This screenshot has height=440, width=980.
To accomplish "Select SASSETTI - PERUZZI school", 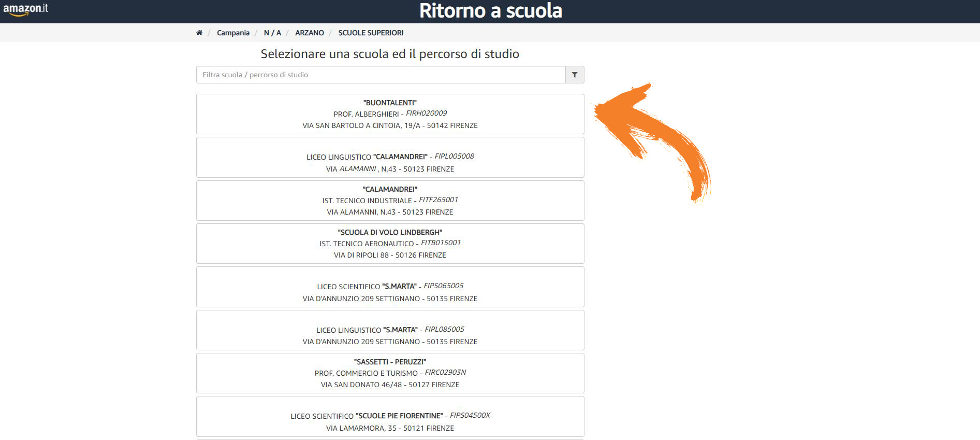I will [390, 373].
